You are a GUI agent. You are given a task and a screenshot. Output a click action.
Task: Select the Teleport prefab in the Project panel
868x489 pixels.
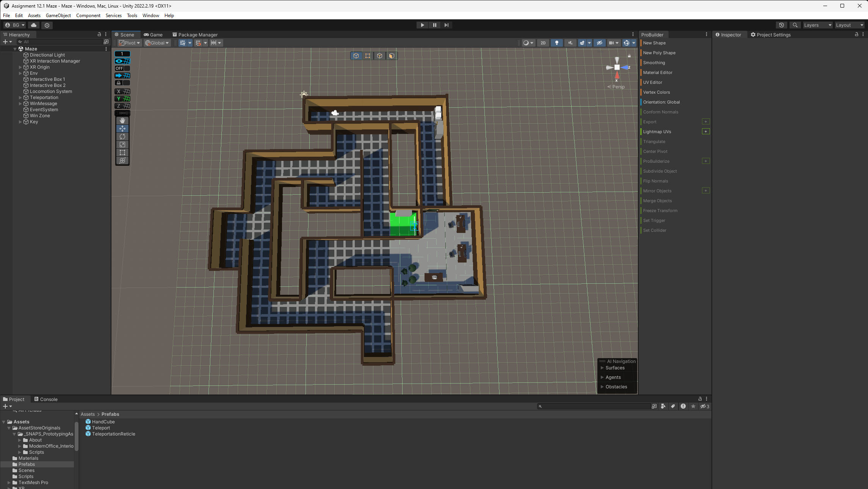(x=100, y=428)
